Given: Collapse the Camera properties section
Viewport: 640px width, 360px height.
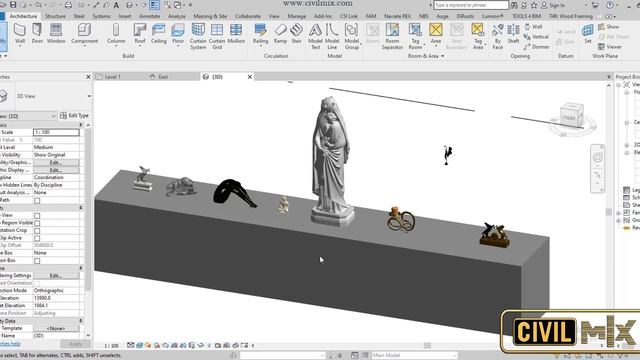Looking at the screenshot, I should point(80,268).
